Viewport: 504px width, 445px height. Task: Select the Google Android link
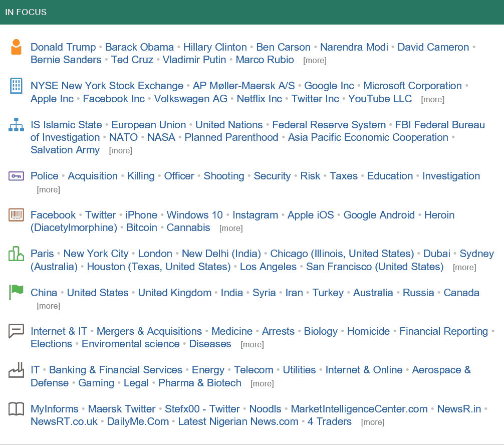(x=379, y=215)
